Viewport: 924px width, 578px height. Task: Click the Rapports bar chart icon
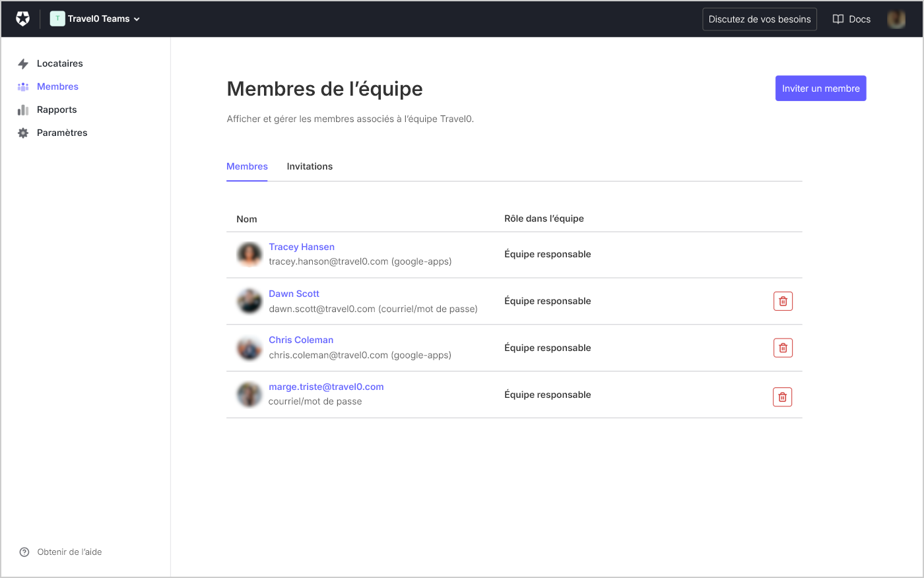[x=23, y=110]
